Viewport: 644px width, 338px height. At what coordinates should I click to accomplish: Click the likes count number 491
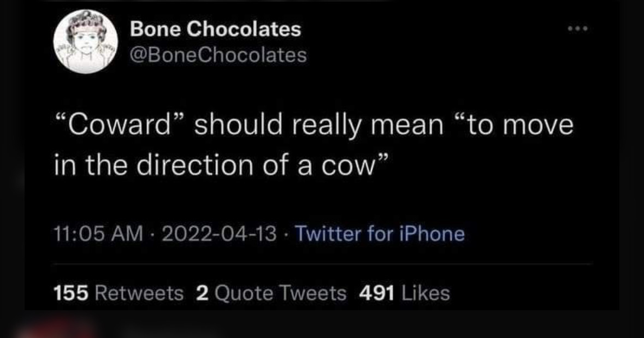point(377,293)
